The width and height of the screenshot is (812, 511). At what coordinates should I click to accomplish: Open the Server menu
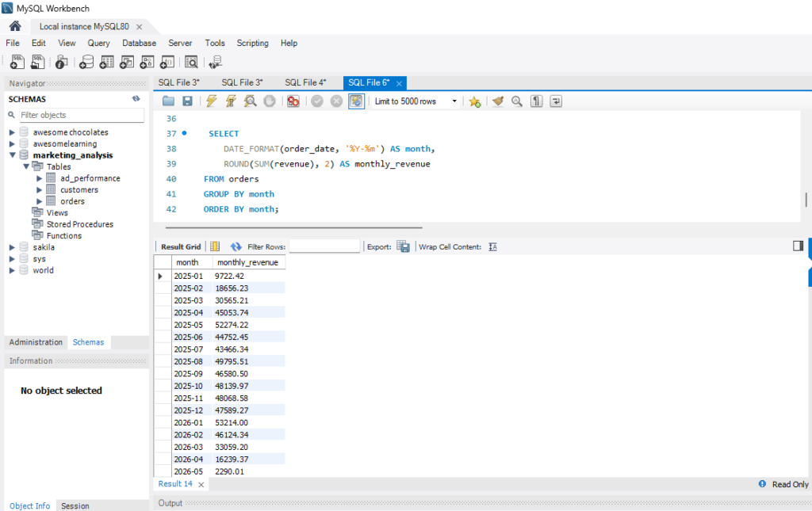[180, 43]
